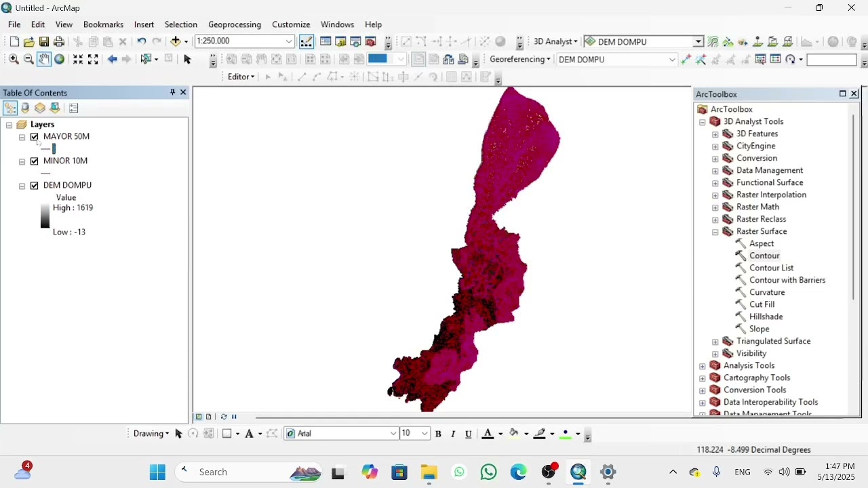Viewport: 868px width, 488px height.
Task: Collapse the Raster Surface toolset
Action: click(x=715, y=232)
